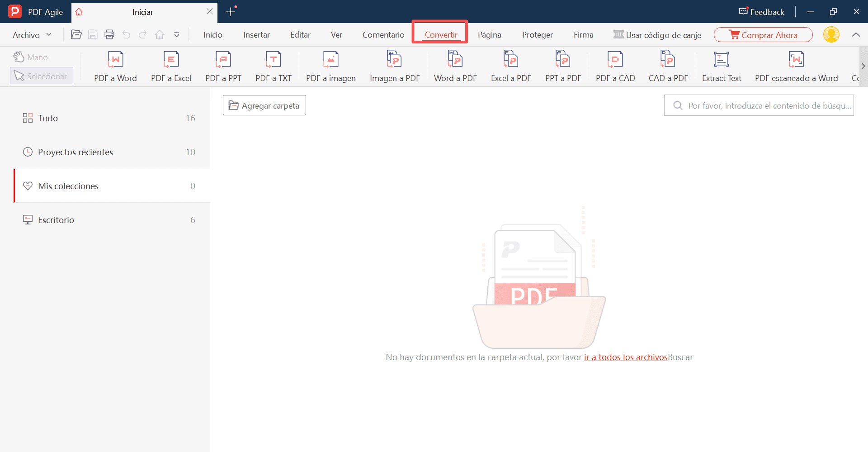Expand the Archivo dropdown menu
The width and height of the screenshot is (868, 452).
tap(31, 34)
